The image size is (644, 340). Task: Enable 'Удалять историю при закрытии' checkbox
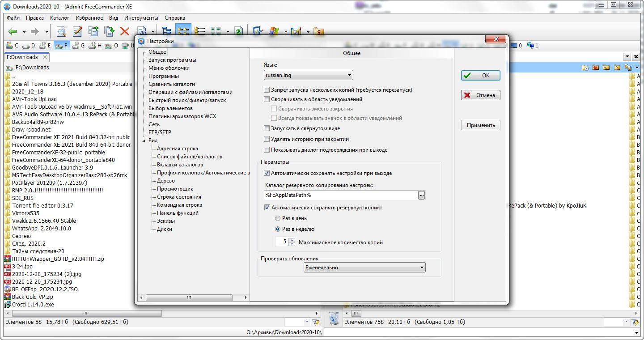[267, 139]
